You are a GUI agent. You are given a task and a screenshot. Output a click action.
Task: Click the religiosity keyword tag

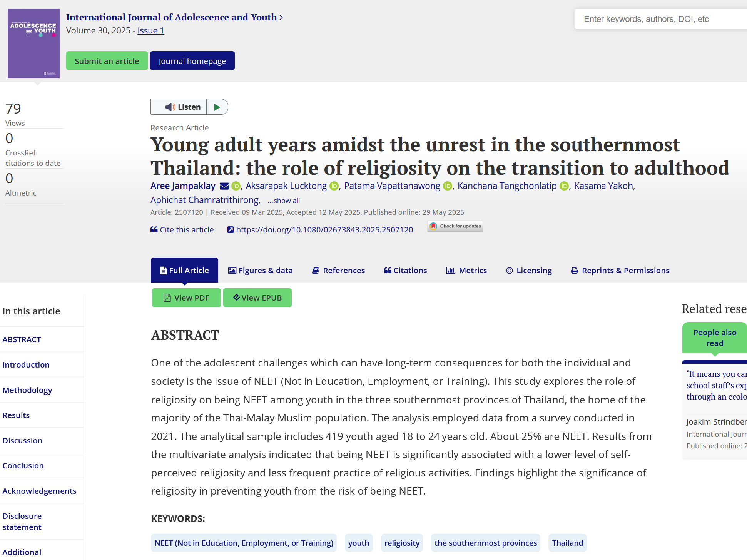click(402, 543)
